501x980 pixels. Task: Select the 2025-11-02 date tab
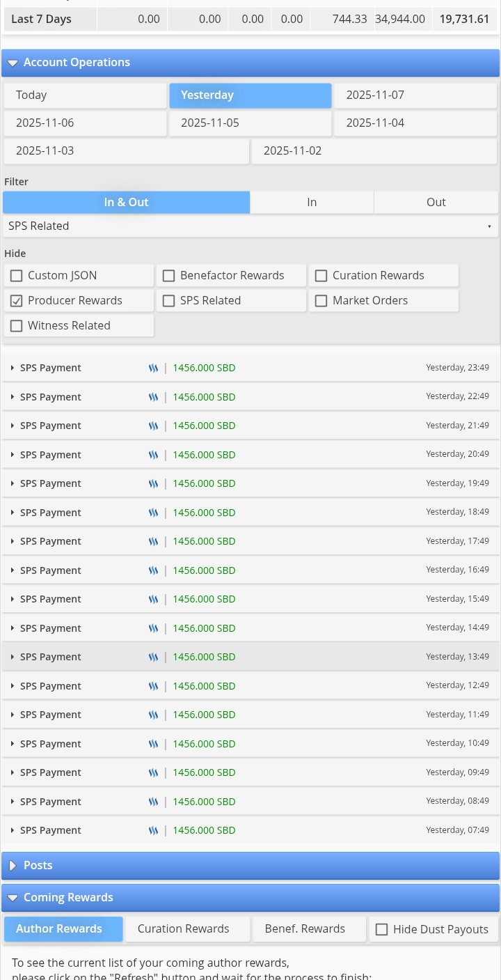pyautogui.click(x=374, y=151)
